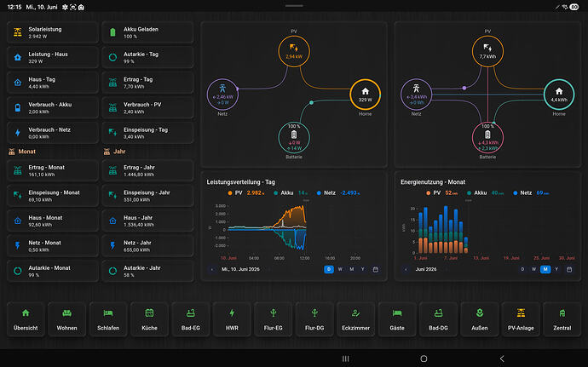Open the Leistung - Haus house icon
The width and height of the screenshot is (588, 367).
click(18, 58)
